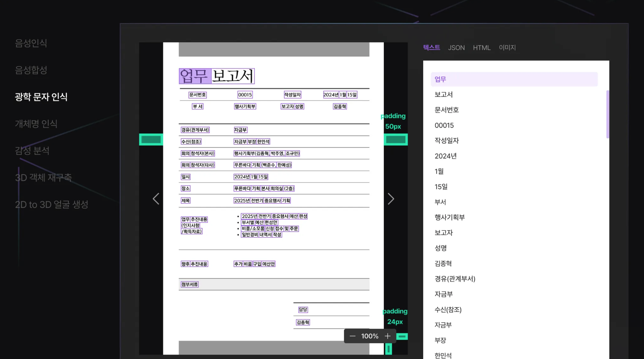Image resolution: width=644 pixels, height=359 pixels.
Task: Show the next document image
Action: 391,199
